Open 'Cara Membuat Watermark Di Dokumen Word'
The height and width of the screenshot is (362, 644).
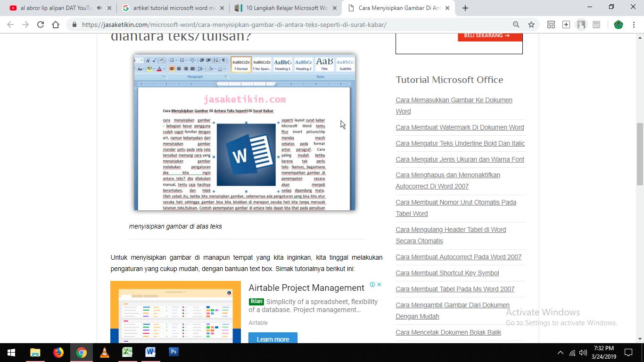(460, 127)
